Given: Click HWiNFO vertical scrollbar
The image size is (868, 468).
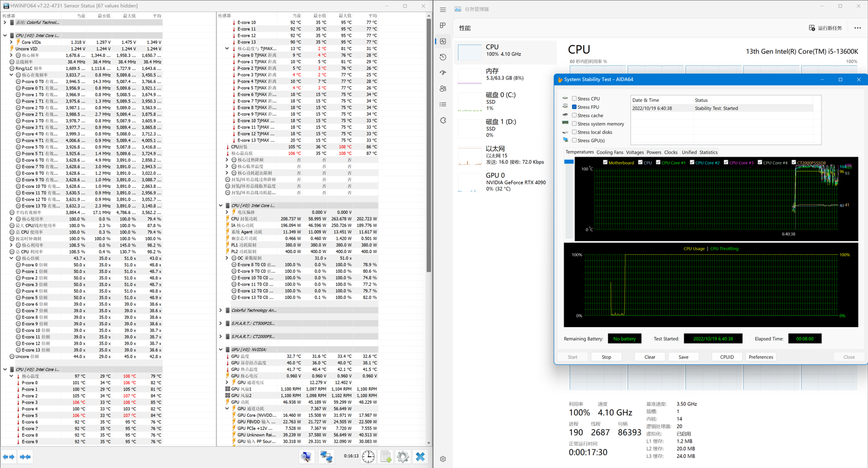Looking at the screenshot, I should click(x=429, y=145).
